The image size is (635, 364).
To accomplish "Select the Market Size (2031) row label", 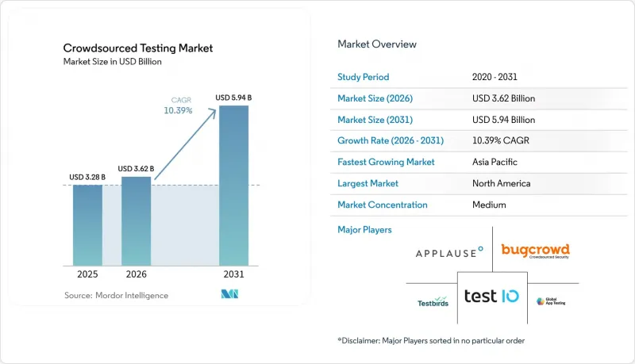I will pyautogui.click(x=375, y=120).
